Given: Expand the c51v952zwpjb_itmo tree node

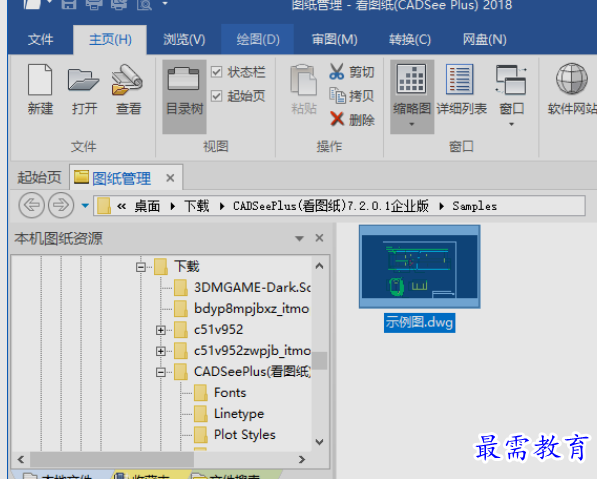Looking at the screenshot, I should (161, 351).
